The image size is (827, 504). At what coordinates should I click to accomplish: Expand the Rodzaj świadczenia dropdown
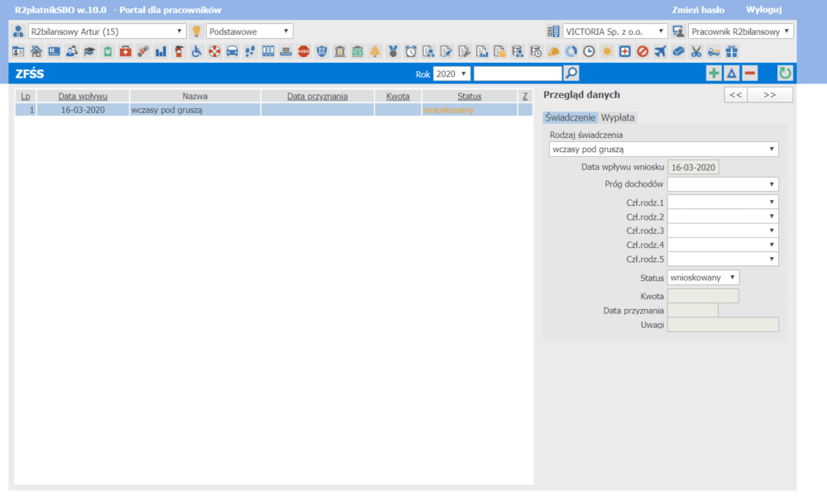pos(663,150)
